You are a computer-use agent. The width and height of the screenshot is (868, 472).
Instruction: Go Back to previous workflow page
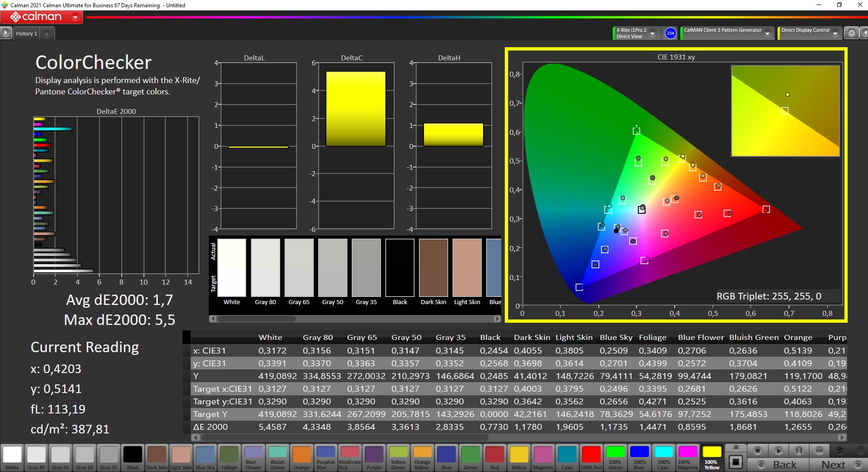(x=778, y=465)
